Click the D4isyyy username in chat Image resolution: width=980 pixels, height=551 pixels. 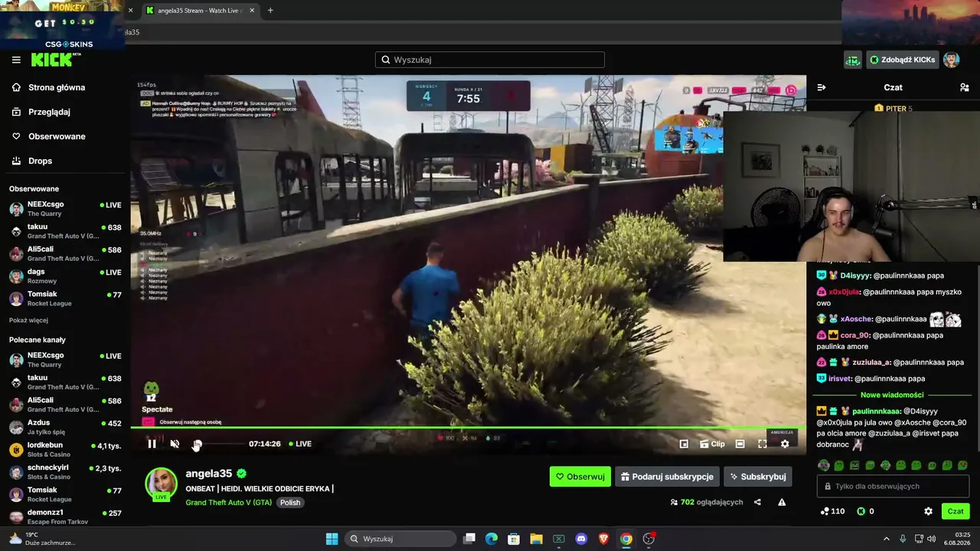point(854,275)
